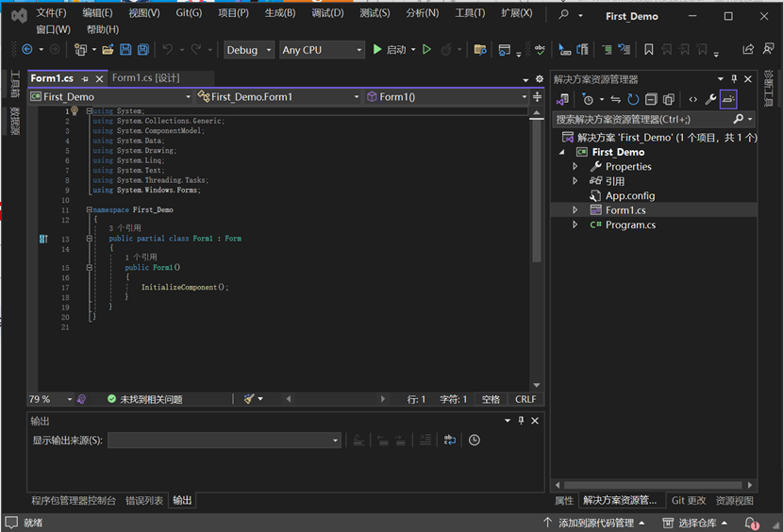Open the 帮助(H) menu
This screenshot has width=783, height=532.
[103, 29]
